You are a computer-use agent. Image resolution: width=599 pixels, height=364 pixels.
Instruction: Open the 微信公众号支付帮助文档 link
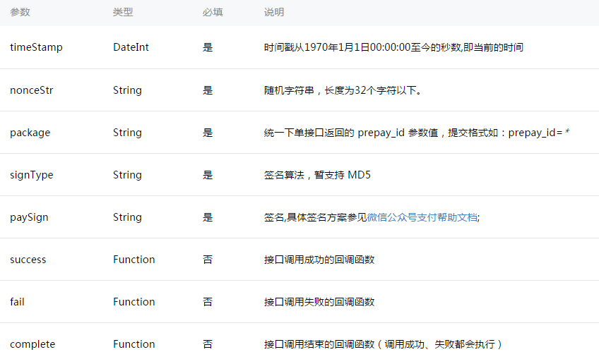pyautogui.click(x=422, y=217)
